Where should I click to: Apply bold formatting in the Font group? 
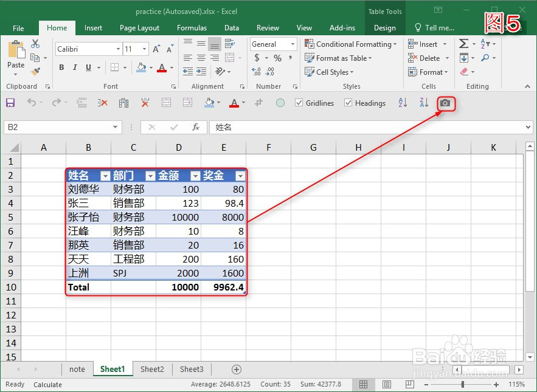pos(60,67)
